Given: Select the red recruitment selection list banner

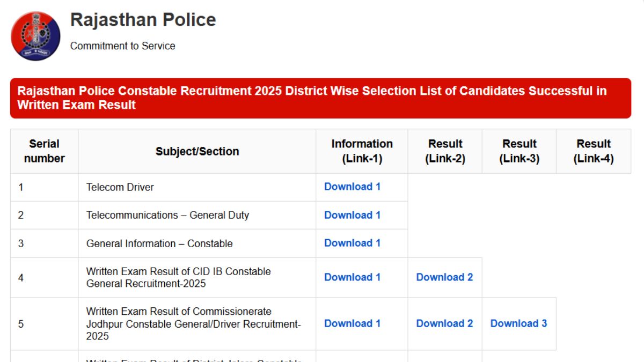Looking at the screenshot, I should pos(320,98).
